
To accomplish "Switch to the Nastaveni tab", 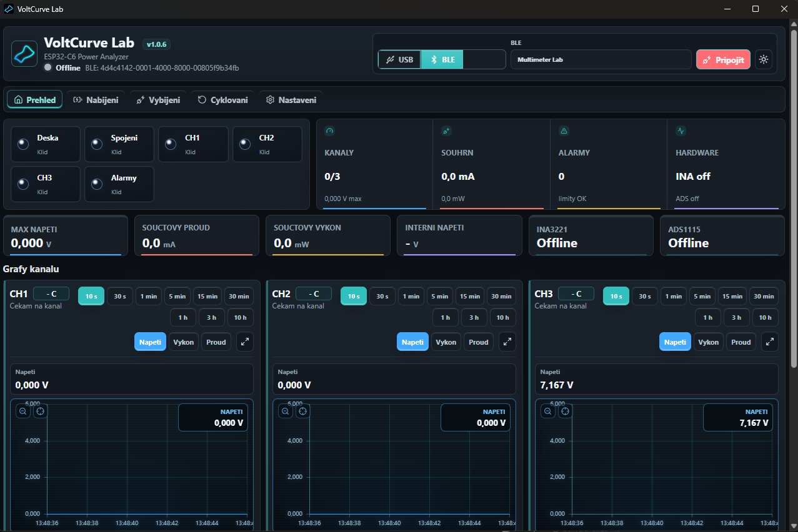I will click(291, 100).
